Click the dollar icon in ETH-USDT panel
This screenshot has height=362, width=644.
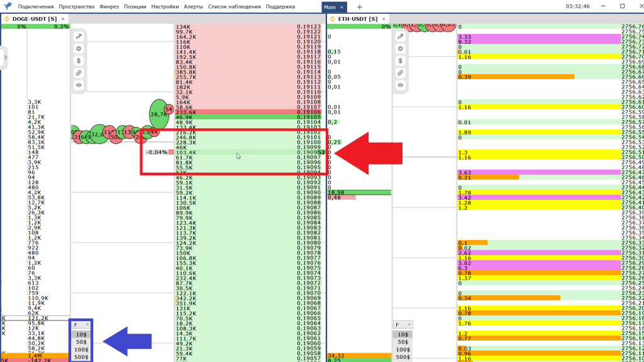[401, 61]
